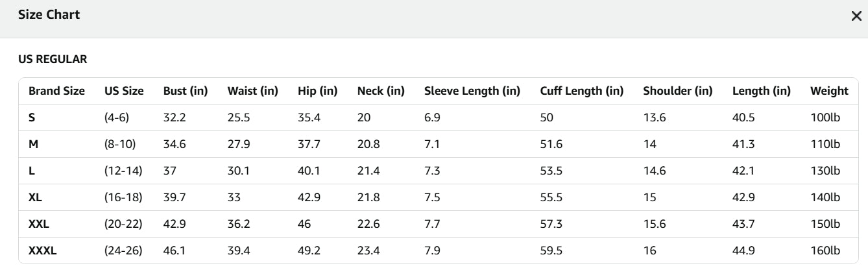Click the 57.3 cuff length value

click(551, 224)
